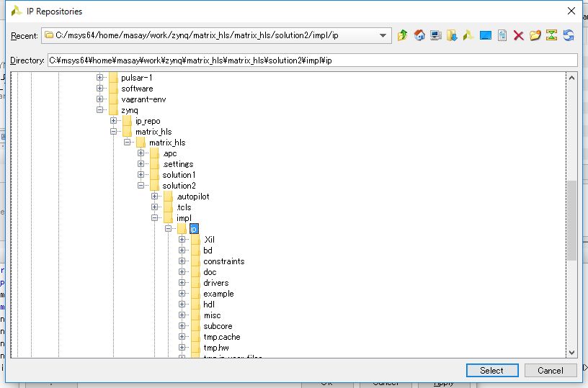Select the highlighted ip folder
The image size is (588, 388).
point(194,229)
